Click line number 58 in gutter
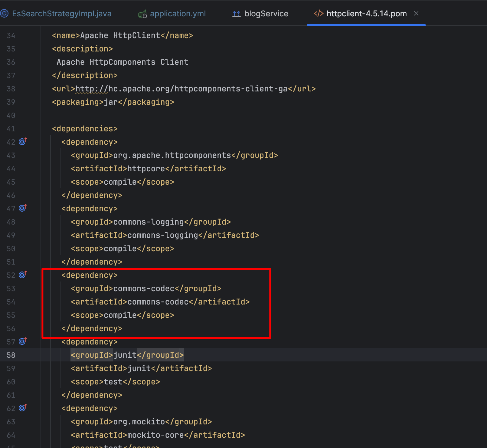Viewport: 487px width, 448px height. pyautogui.click(x=11, y=355)
